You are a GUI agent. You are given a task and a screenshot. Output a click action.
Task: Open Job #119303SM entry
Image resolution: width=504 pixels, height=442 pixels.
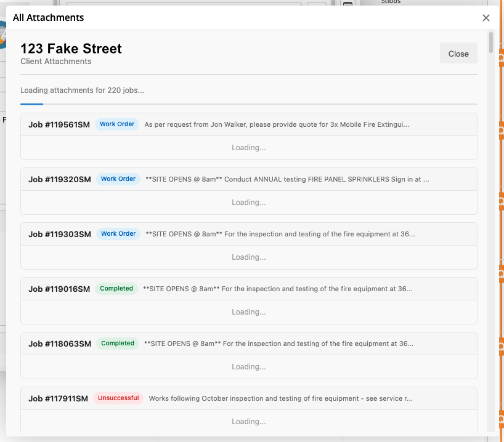[x=60, y=234]
